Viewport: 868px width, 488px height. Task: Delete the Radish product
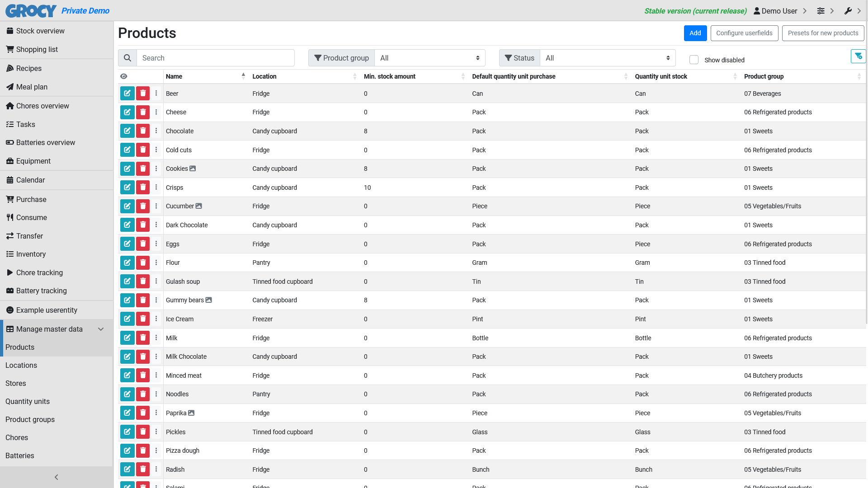coord(143,469)
